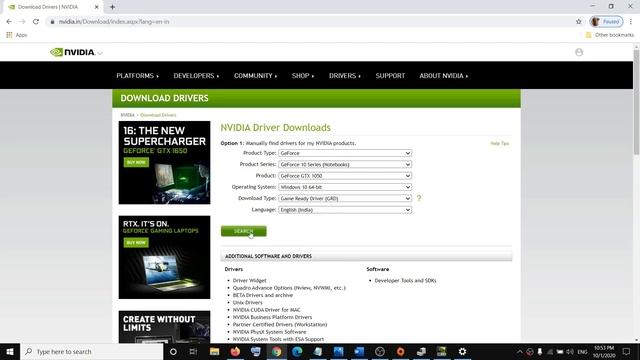Open notification center icon

pos(627,351)
